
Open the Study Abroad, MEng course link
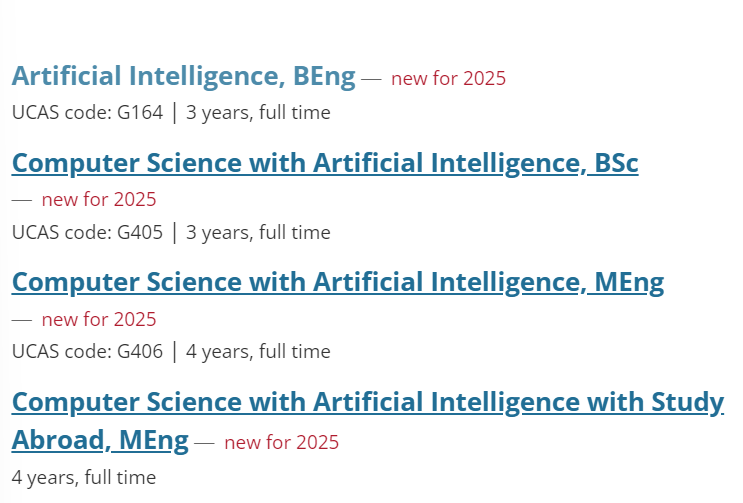368,421
